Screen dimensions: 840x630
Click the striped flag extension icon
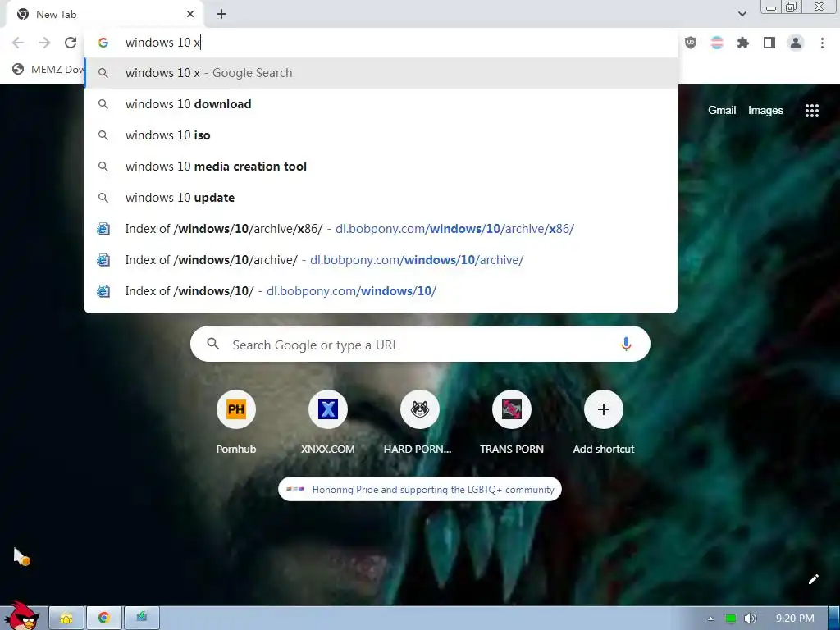717,43
